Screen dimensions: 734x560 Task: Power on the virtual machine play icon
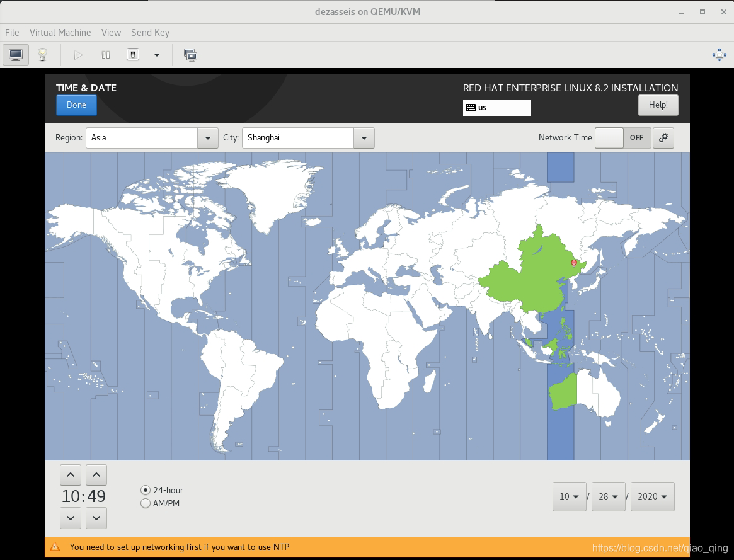point(78,55)
